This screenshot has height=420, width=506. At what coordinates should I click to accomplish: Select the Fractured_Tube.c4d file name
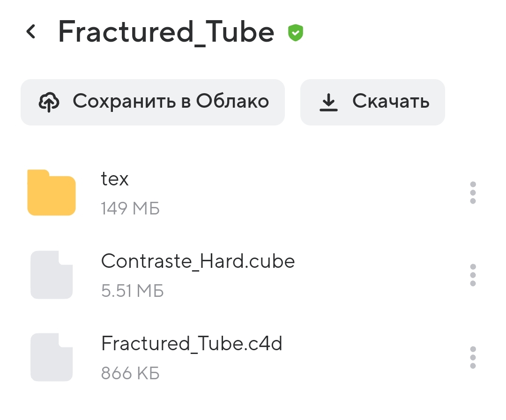[x=192, y=343]
